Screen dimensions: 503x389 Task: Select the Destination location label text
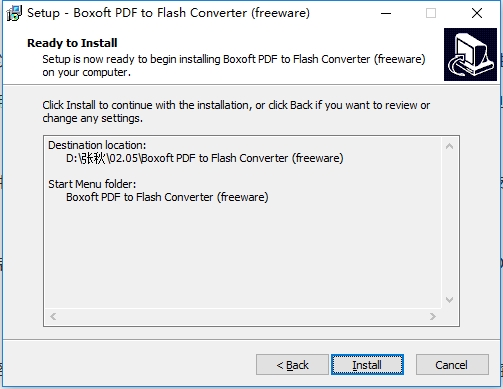point(97,145)
